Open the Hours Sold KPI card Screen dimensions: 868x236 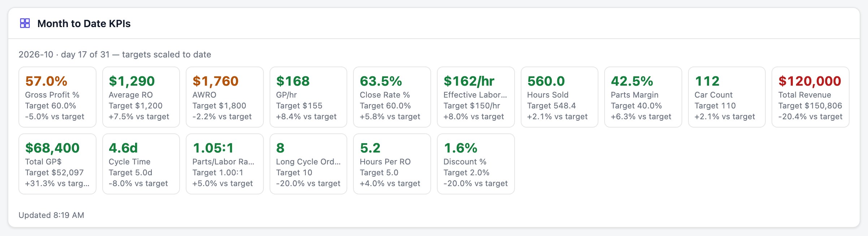point(559,97)
